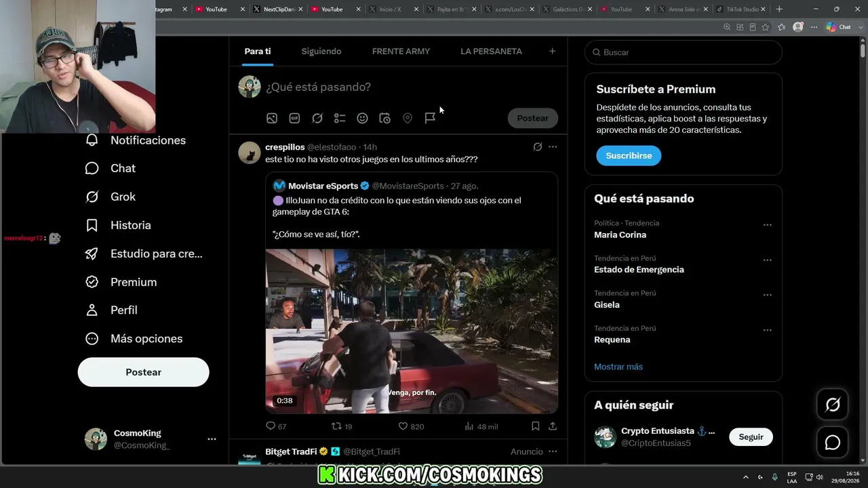Open browser favorites list icon
This screenshot has width=868, height=488.
[x=782, y=27]
